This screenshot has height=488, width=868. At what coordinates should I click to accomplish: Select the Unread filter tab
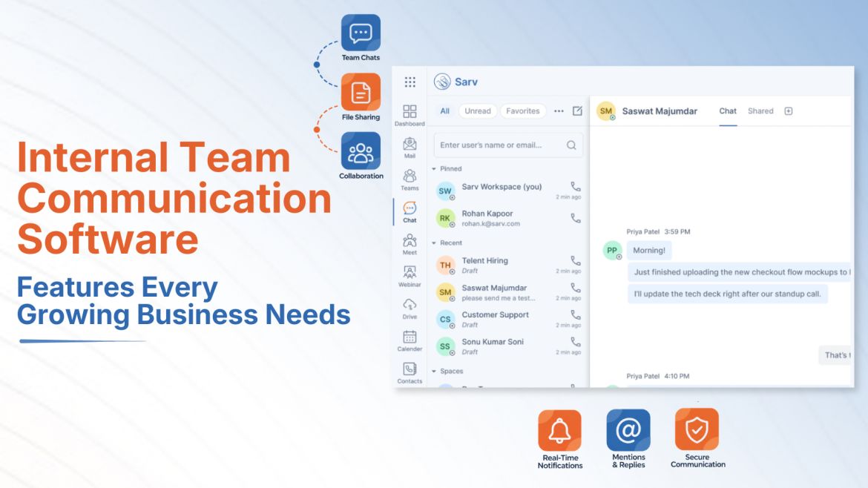click(478, 111)
